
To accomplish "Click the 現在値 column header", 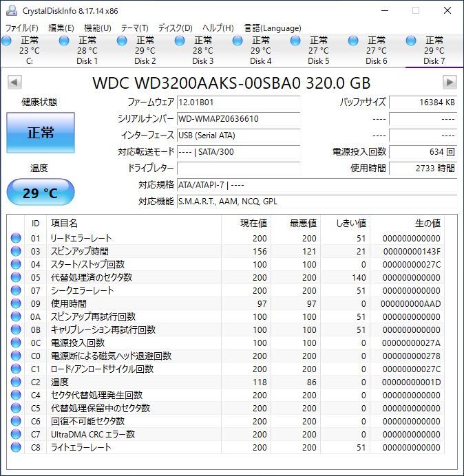I will 253,223.
